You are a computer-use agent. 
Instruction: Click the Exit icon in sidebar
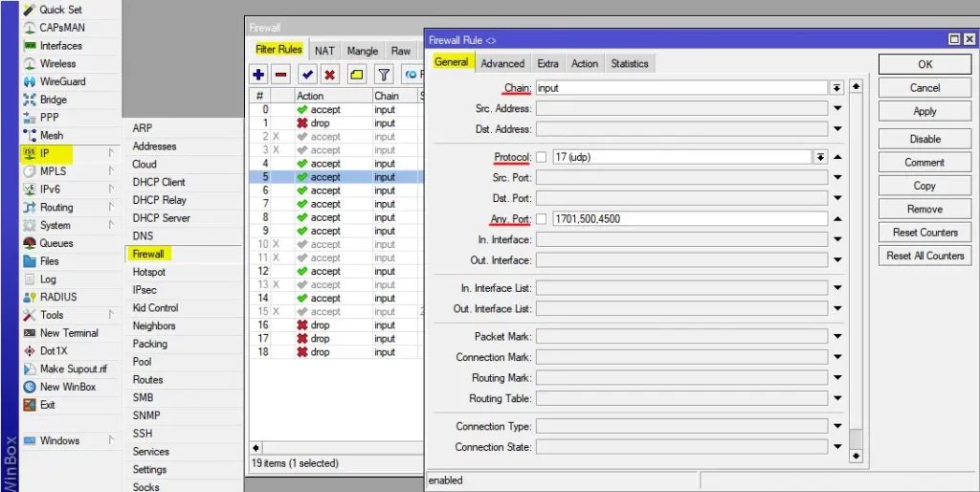(30, 405)
